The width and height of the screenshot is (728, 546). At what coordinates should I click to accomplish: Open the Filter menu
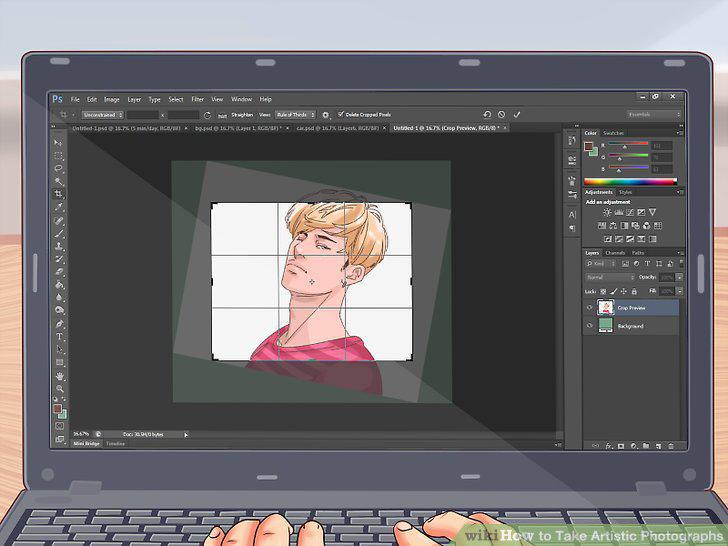198,99
